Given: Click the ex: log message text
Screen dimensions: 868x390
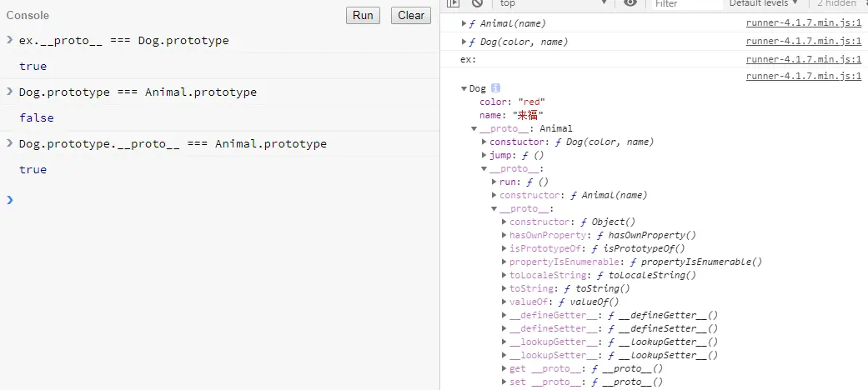Looking at the screenshot, I should (x=469, y=59).
